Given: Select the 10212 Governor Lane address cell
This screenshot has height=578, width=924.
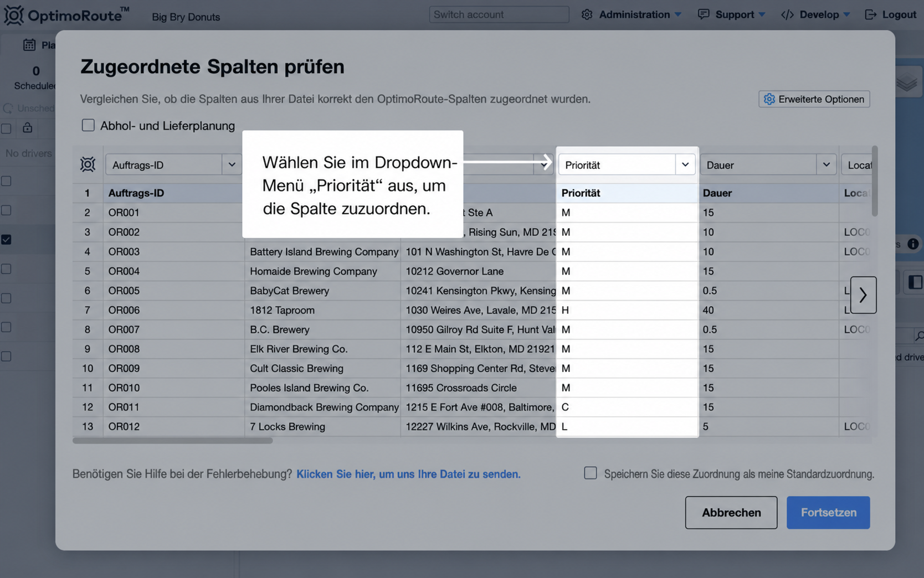Looking at the screenshot, I should pyautogui.click(x=479, y=271).
